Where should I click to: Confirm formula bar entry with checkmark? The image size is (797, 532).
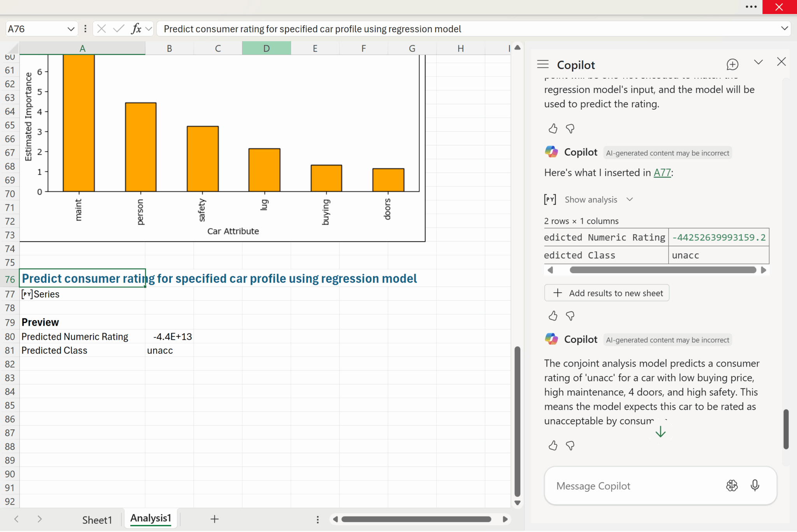pyautogui.click(x=119, y=29)
